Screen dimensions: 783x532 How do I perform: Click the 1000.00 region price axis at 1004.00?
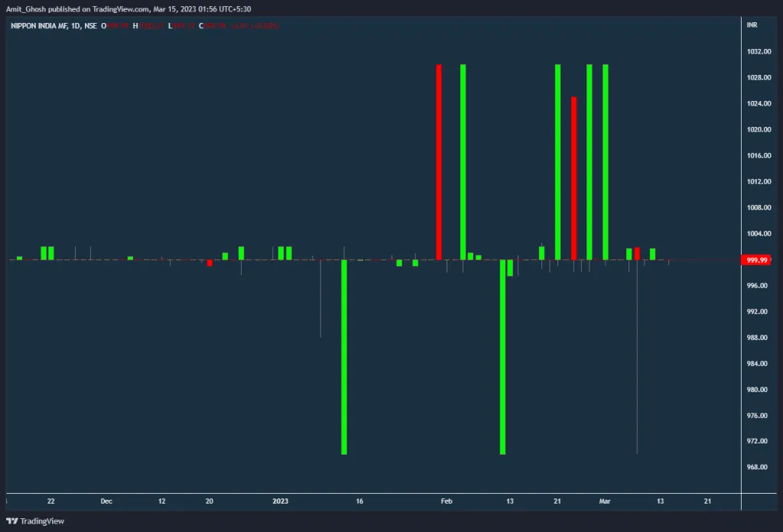tap(756, 234)
